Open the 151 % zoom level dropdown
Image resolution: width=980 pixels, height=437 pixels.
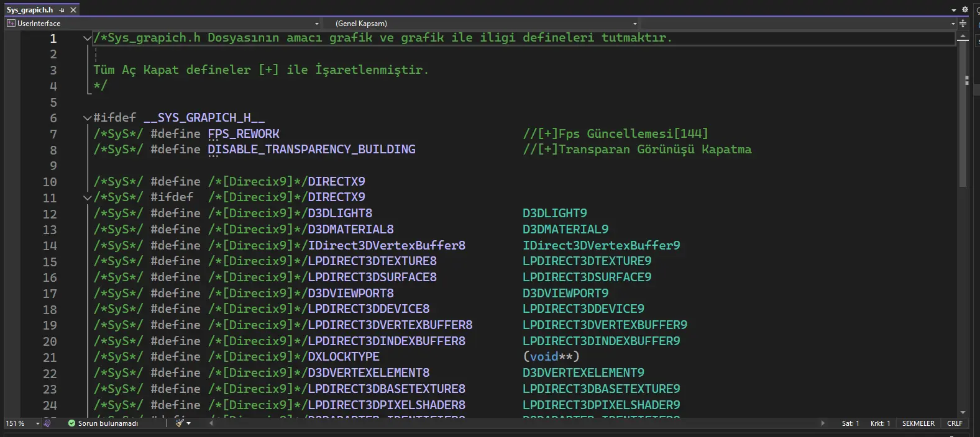click(37, 423)
